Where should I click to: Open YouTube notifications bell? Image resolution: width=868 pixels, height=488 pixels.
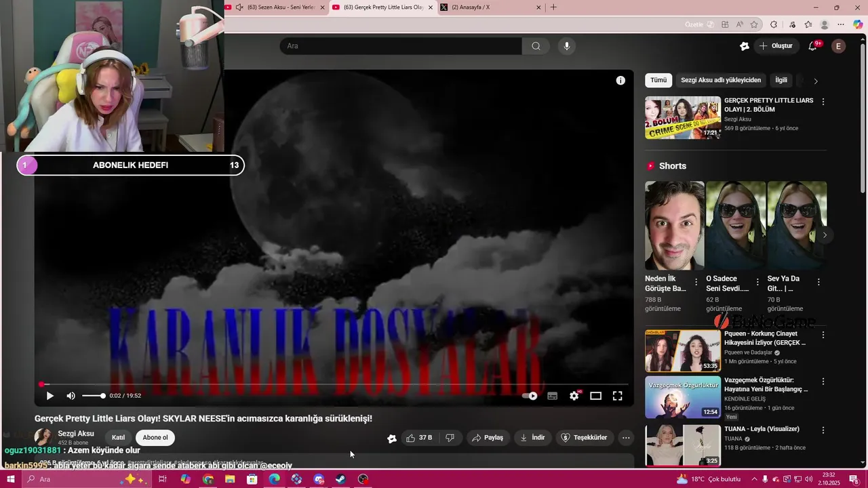click(x=812, y=46)
